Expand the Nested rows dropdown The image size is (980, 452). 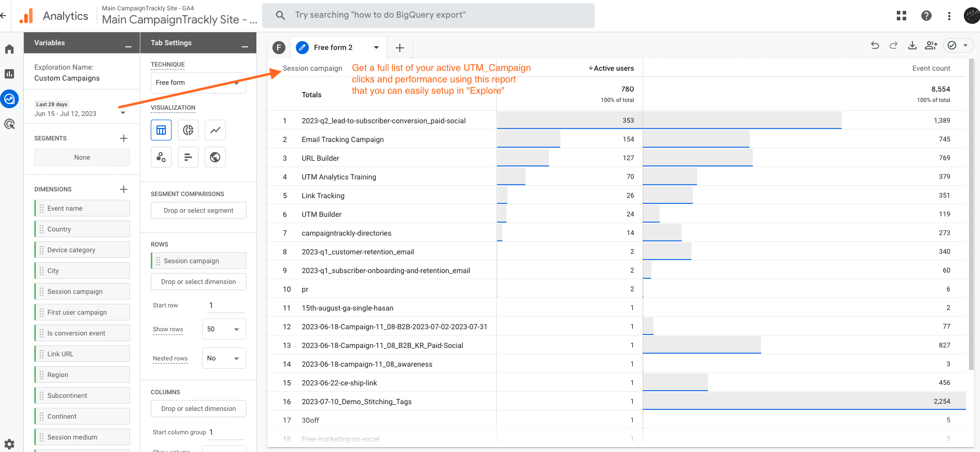224,358
